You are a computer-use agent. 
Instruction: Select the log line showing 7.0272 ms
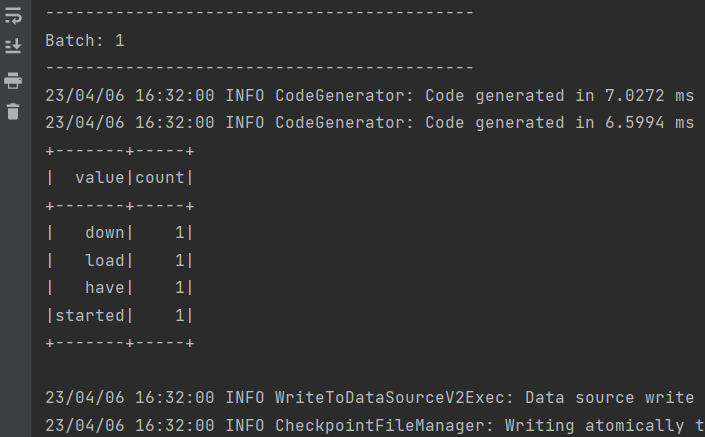[x=370, y=96]
